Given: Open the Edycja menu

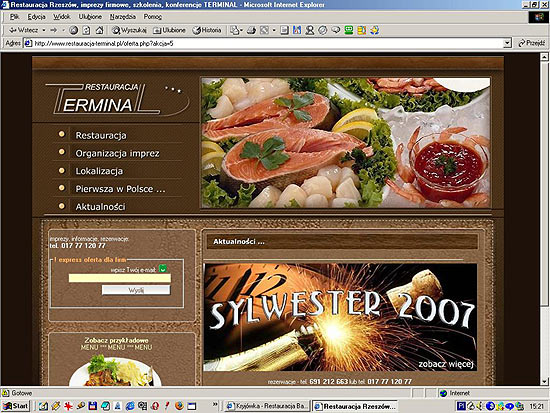Looking at the screenshot, I should pos(36,16).
